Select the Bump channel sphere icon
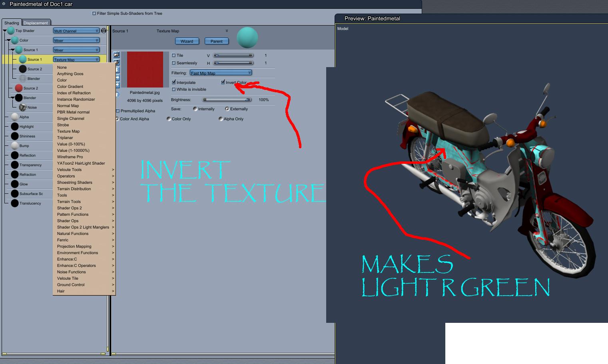 (15, 146)
